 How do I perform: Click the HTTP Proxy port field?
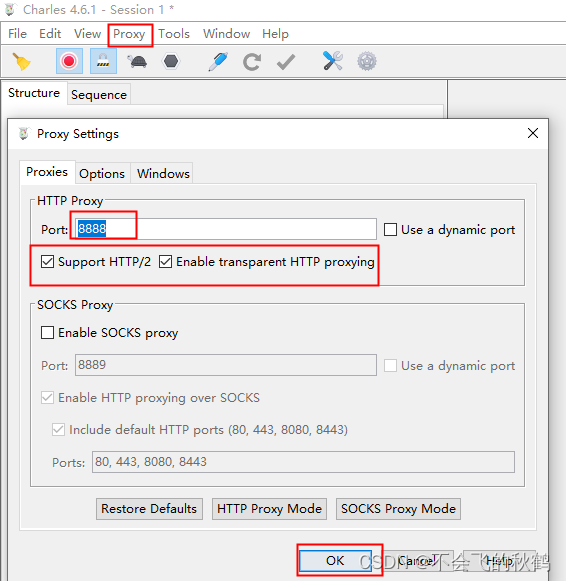point(226,229)
